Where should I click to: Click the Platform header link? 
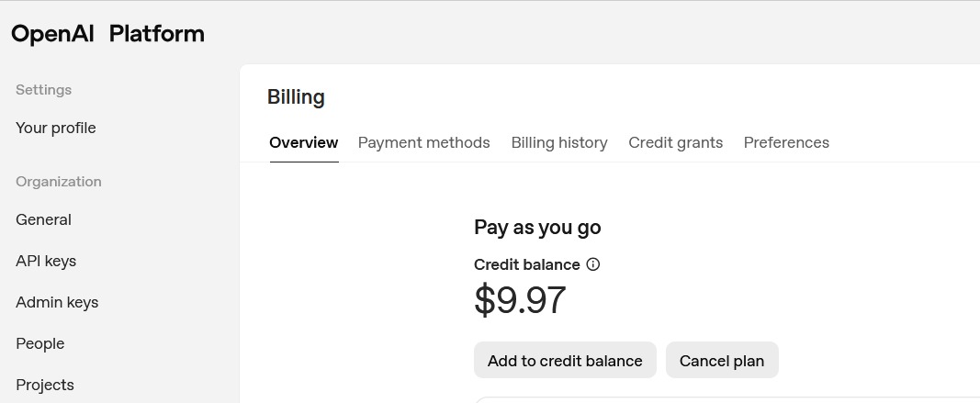tap(156, 34)
